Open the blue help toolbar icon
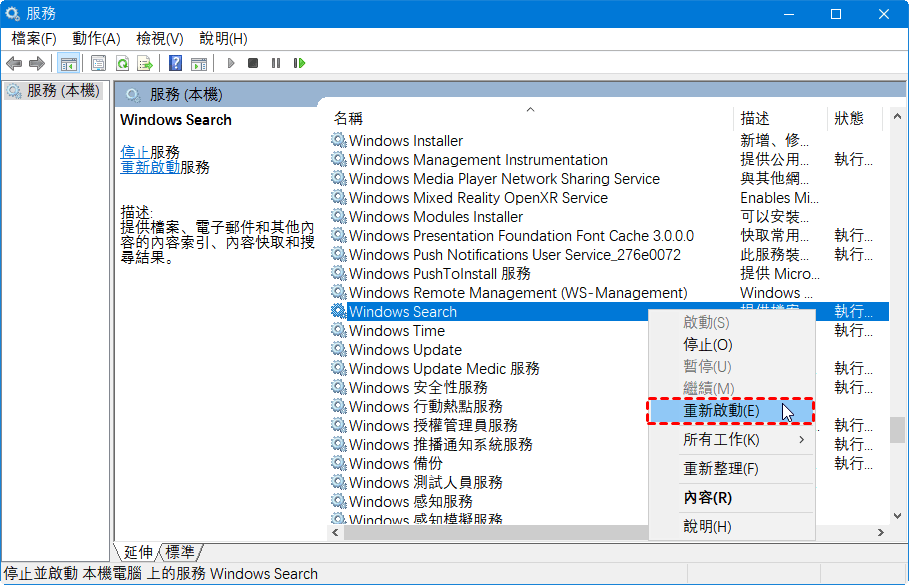The width and height of the screenshot is (909, 585). click(x=175, y=63)
